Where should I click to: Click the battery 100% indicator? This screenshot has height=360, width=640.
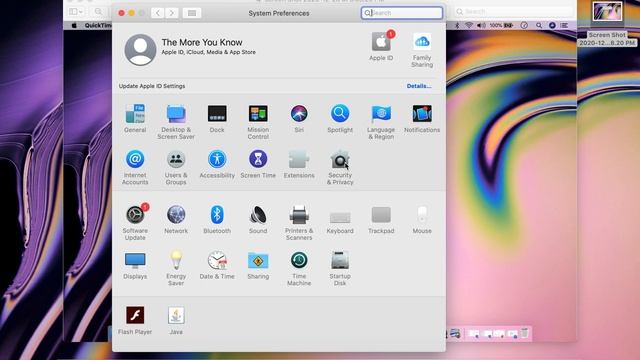pos(501,25)
